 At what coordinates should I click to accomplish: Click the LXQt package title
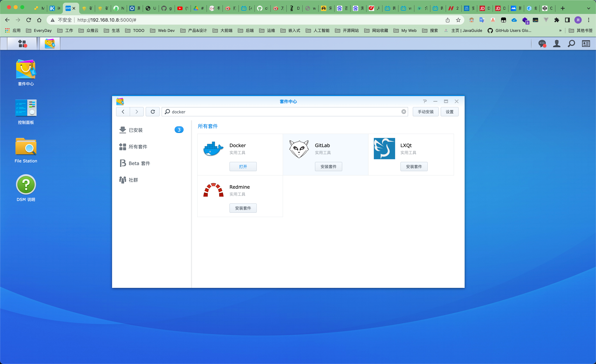click(406, 145)
